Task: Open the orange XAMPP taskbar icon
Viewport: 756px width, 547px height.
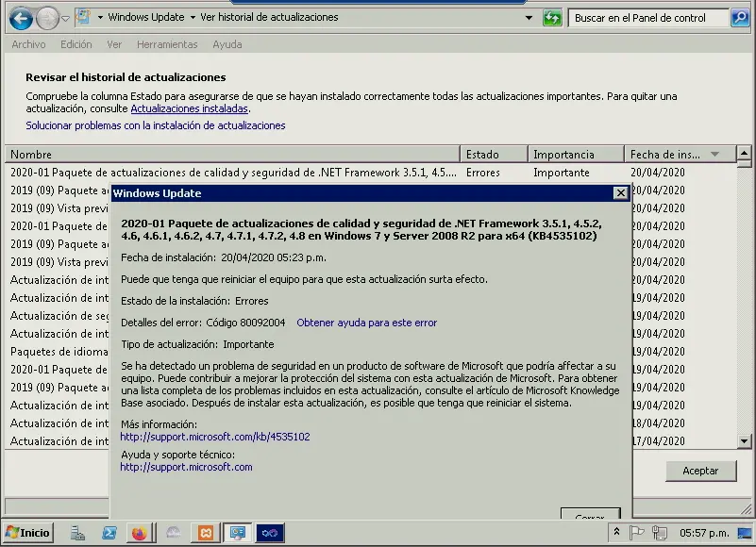Action: click(x=206, y=533)
